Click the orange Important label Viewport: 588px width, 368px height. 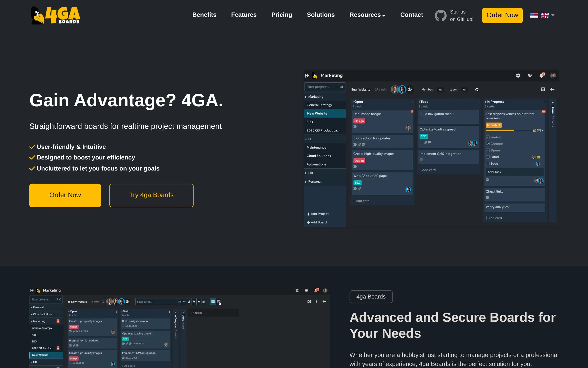(493, 125)
